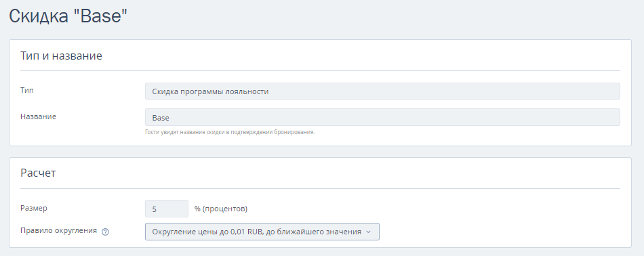644x256 pixels.
Task: Click the Расчет section heading
Action: point(38,173)
